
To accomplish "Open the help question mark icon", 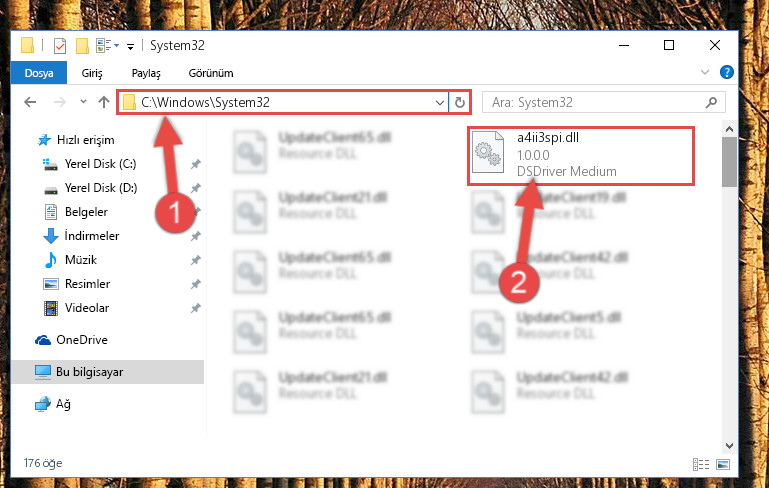I will click(x=726, y=73).
